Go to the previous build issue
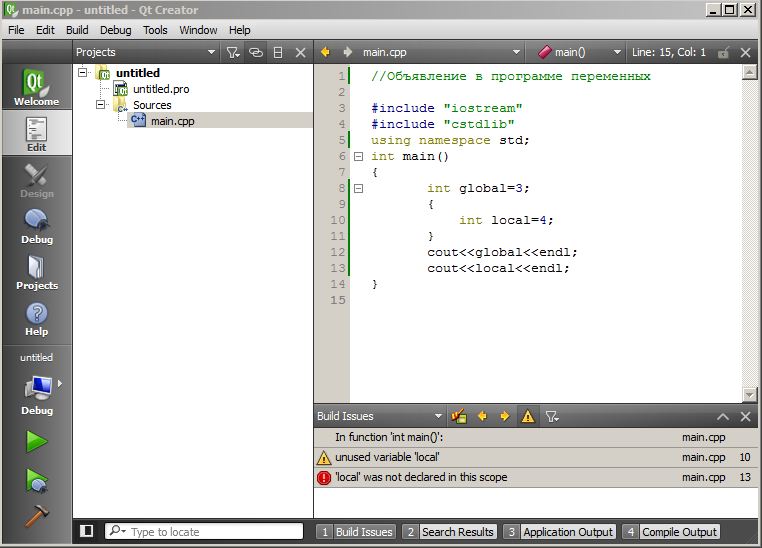This screenshot has height=548, width=762. coord(482,416)
